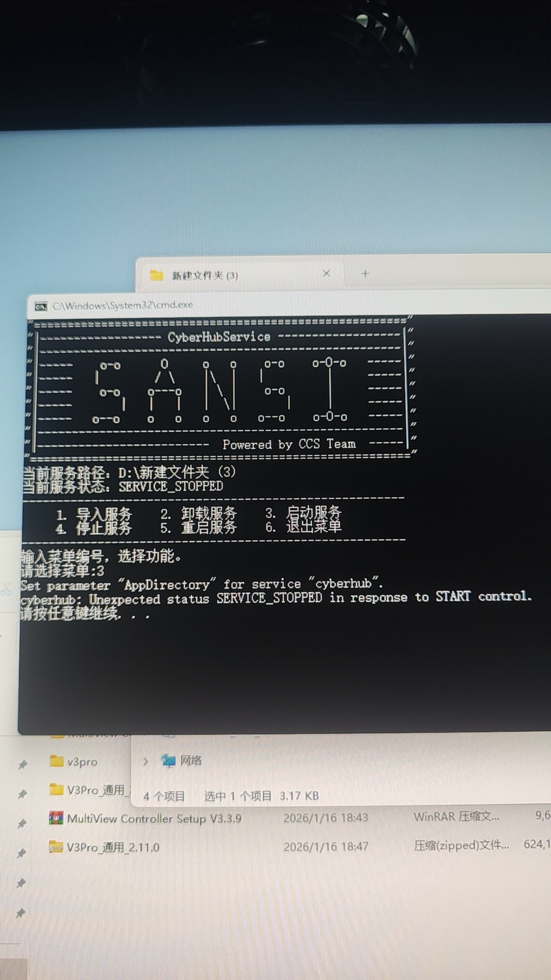Click the zip folder icon of V3Pro_通用_2.11.0
The image size is (551, 980).
click(x=56, y=847)
